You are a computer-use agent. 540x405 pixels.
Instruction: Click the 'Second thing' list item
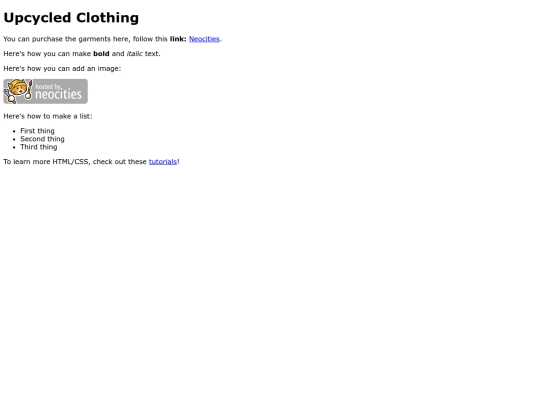pyautogui.click(x=42, y=139)
